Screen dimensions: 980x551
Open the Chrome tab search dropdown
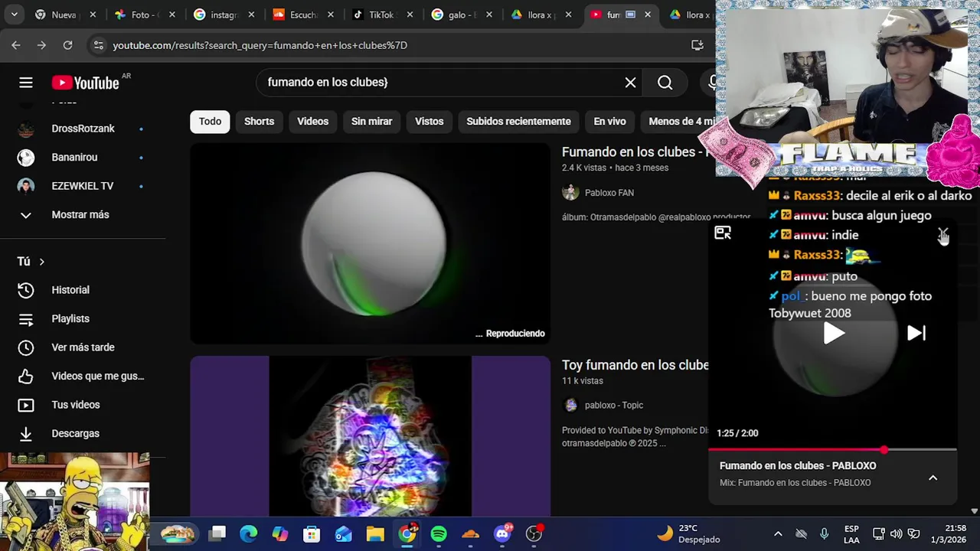(15, 15)
